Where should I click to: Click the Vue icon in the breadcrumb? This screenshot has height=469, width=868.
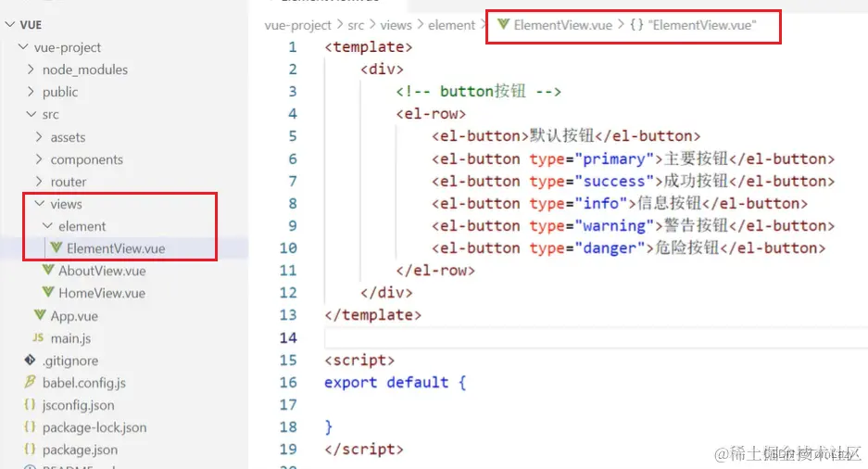503,24
